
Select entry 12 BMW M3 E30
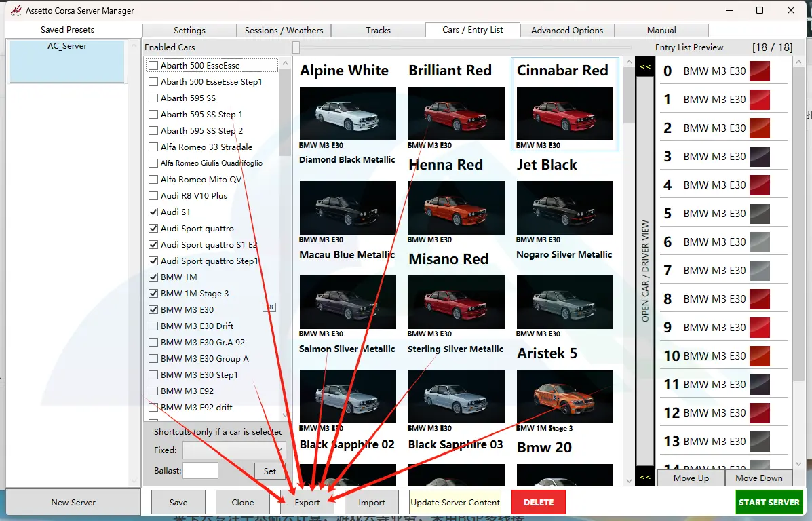point(723,412)
